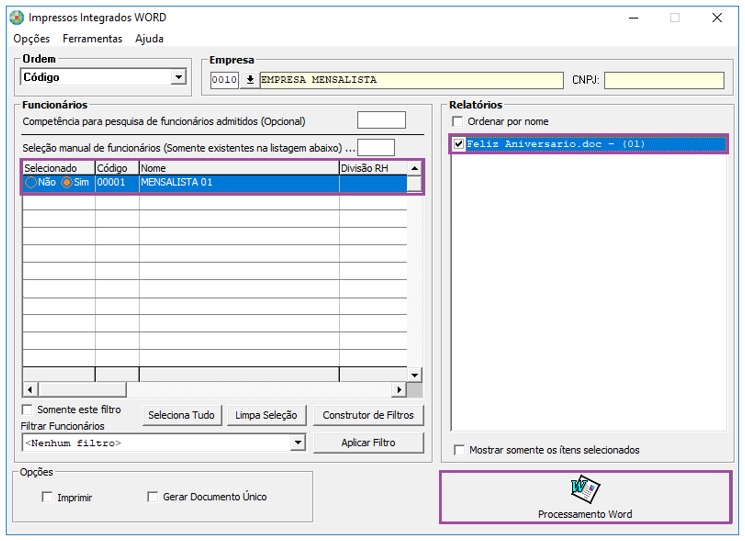Click the horizontal scrollbar thumb of employee list

click(82, 389)
